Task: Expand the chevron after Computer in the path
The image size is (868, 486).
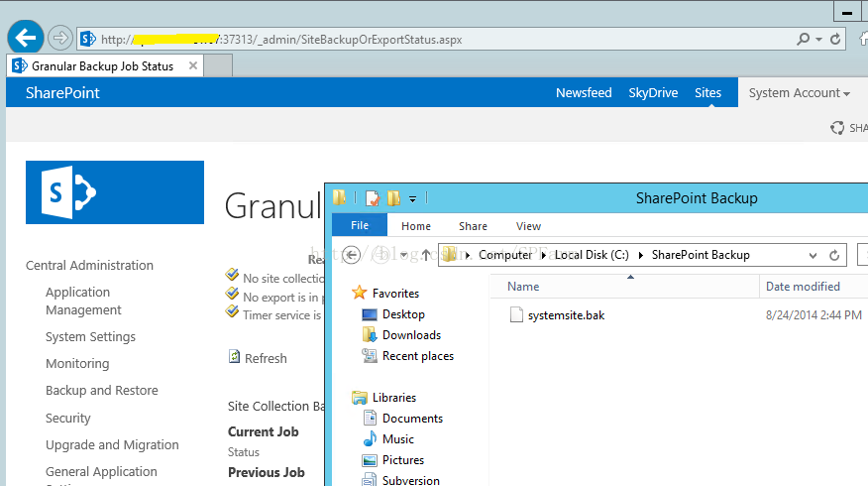Action: click(544, 255)
